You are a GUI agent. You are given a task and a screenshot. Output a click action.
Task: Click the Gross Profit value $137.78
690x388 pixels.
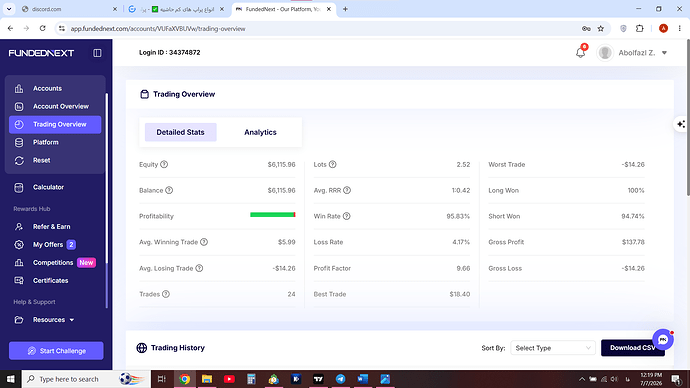coord(633,242)
